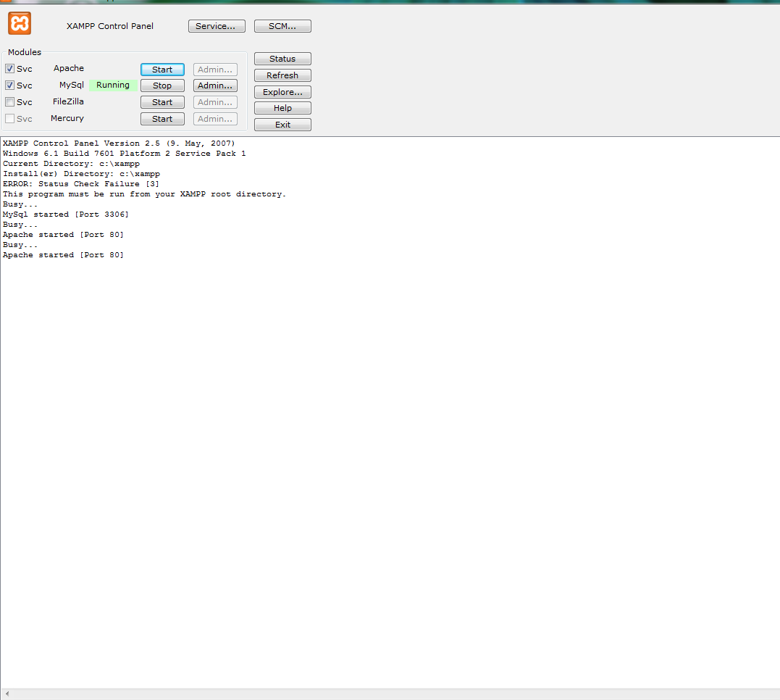Click the Mercury Svc checkbox
The width and height of the screenshot is (780, 700).
[x=9, y=119]
